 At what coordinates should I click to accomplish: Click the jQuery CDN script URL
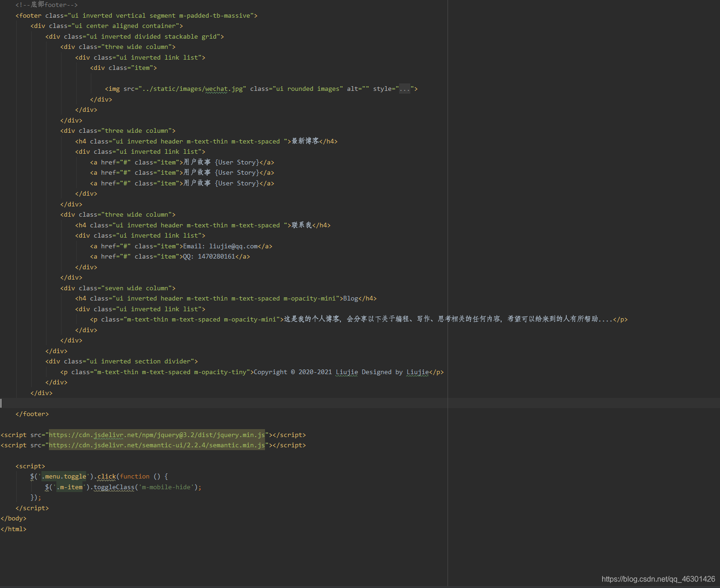pos(157,435)
